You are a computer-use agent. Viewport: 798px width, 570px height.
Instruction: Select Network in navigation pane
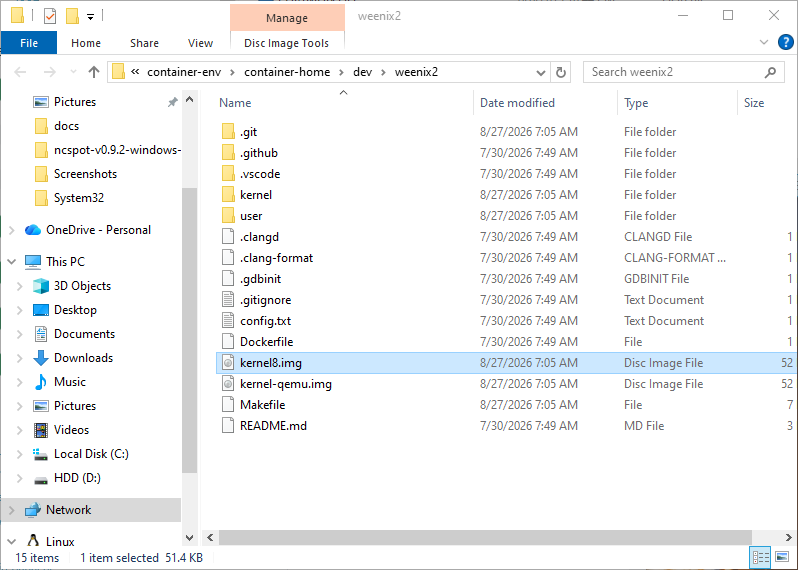[68, 509]
